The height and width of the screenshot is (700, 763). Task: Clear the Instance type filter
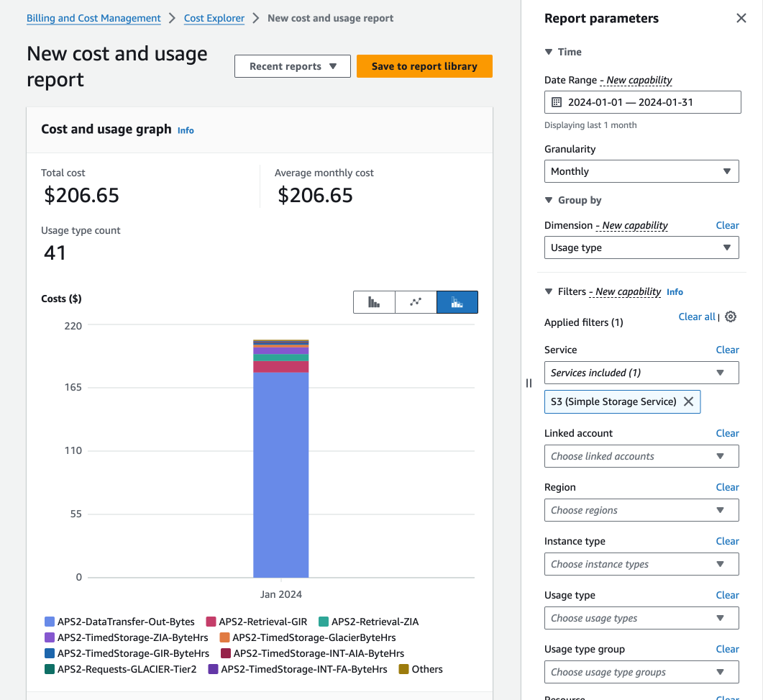tap(727, 541)
